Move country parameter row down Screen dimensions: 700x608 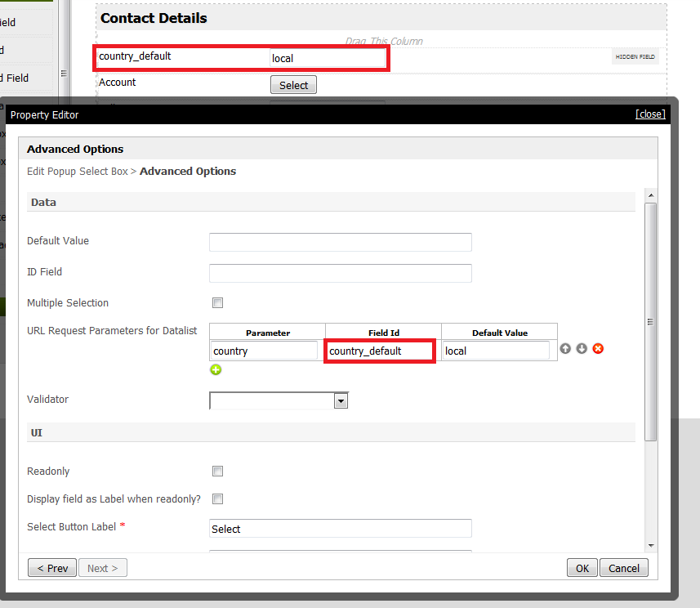pos(582,348)
